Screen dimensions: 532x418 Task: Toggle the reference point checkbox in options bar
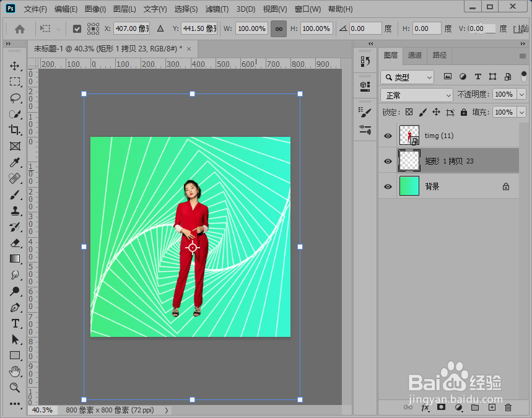(x=77, y=28)
